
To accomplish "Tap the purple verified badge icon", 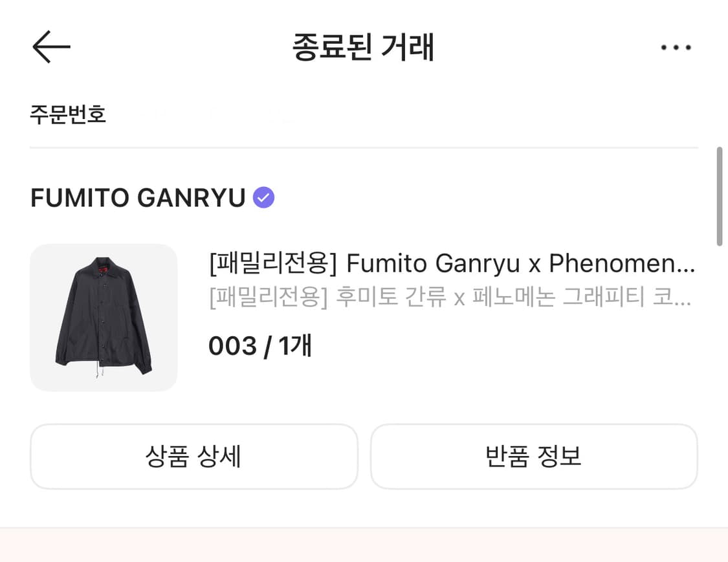I will pos(263,197).
